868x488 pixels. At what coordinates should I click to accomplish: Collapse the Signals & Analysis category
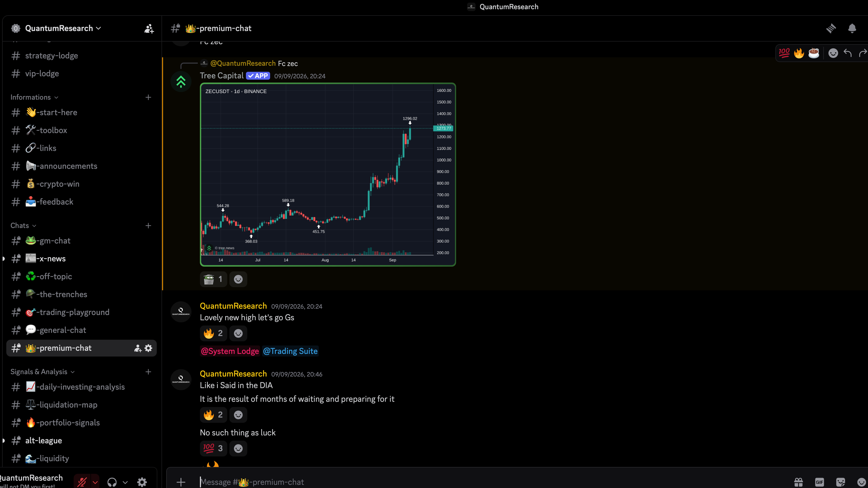pyautogui.click(x=42, y=372)
